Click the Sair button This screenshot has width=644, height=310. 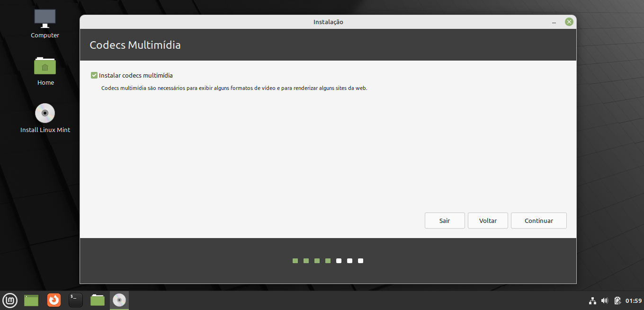point(445,221)
